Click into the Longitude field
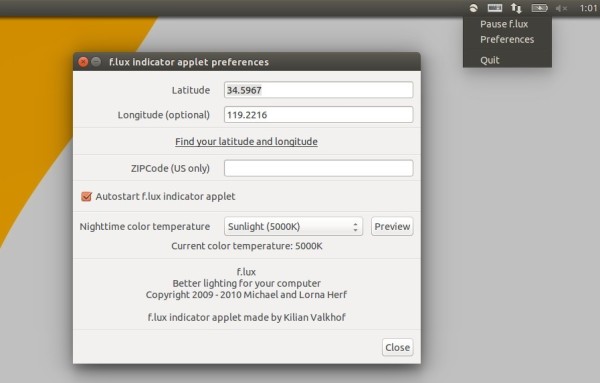This screenshot has width=600, height=383. pyautogui.click(x=318, y=115)
